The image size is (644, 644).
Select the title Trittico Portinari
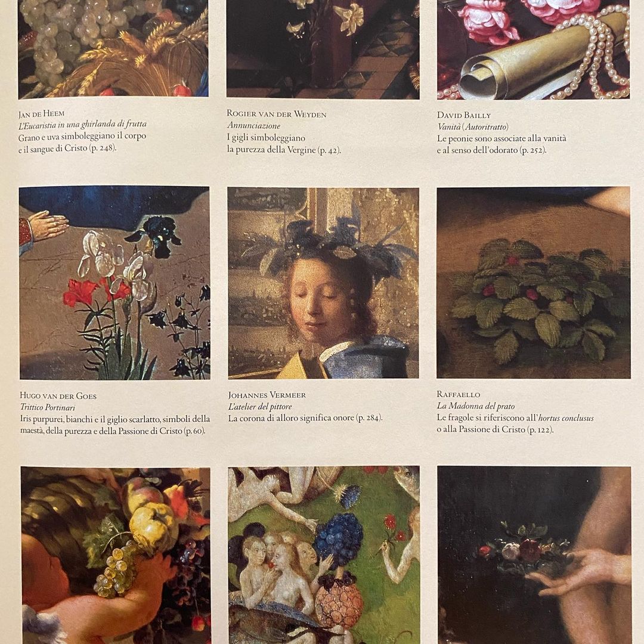point(48,407)
